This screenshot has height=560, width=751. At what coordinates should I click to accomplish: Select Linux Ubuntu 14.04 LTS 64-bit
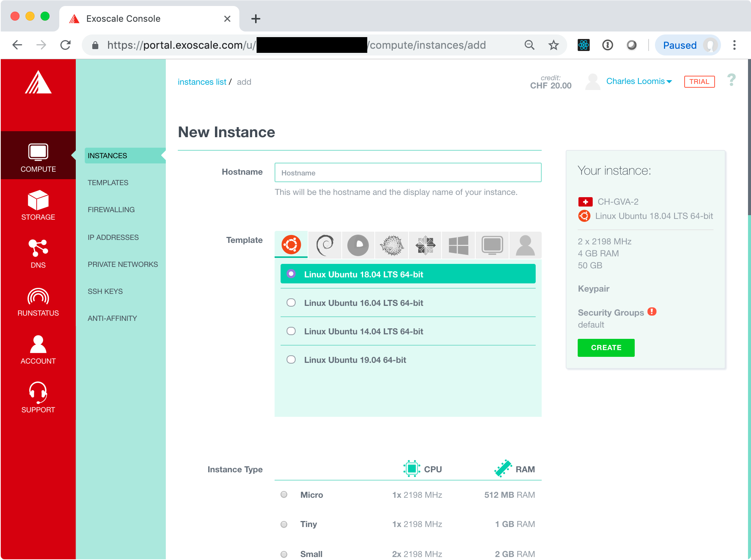pyautogui.click(x=408, y=331)
